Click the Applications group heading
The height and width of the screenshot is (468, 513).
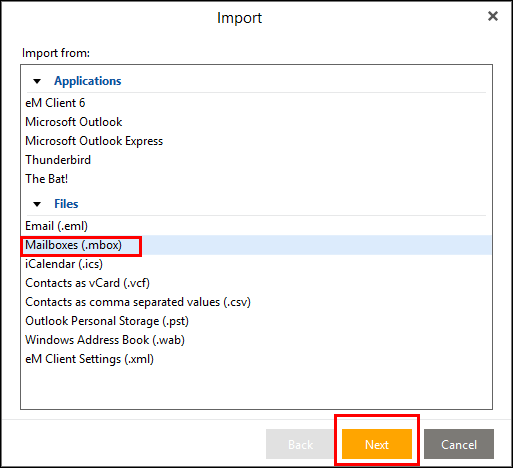(x=88, y=81)
